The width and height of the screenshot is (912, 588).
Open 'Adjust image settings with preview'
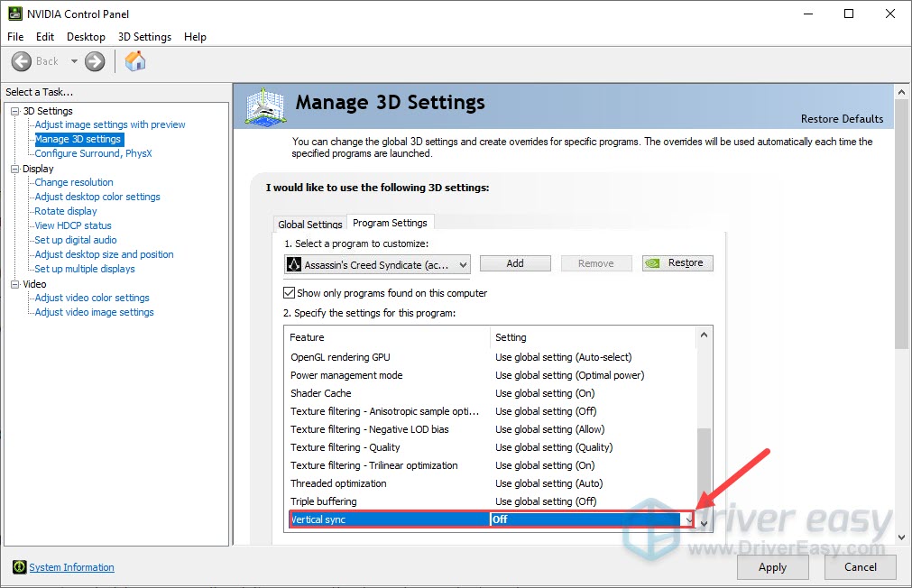(110, 124)
